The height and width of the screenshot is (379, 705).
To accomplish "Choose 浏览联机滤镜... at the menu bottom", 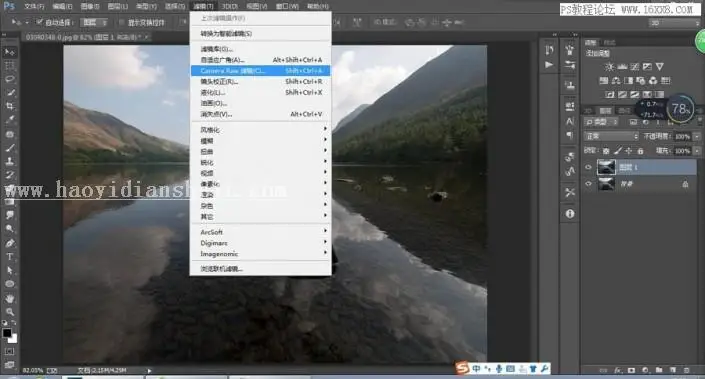I will pyautogui.click(x=261, y=269).
